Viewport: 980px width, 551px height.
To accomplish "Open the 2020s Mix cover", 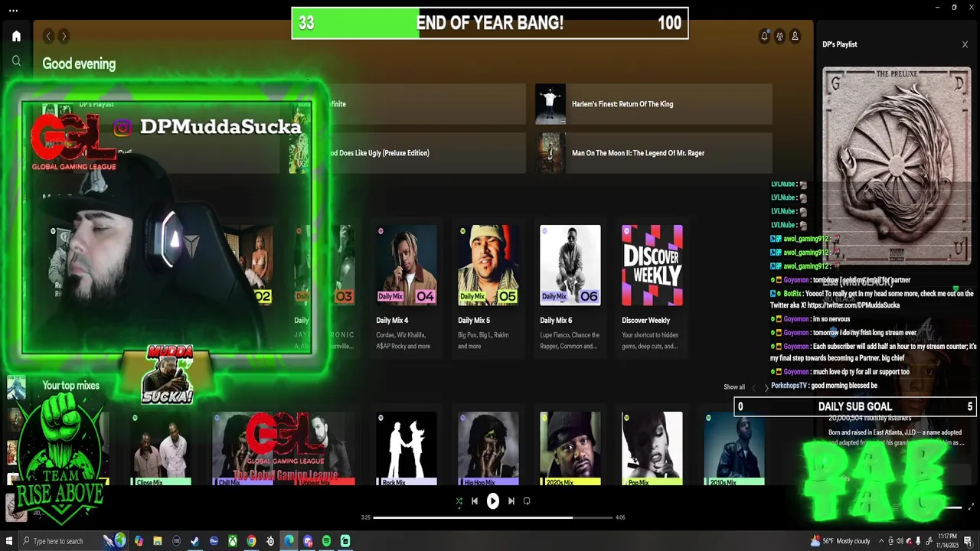I will [570, 448].
